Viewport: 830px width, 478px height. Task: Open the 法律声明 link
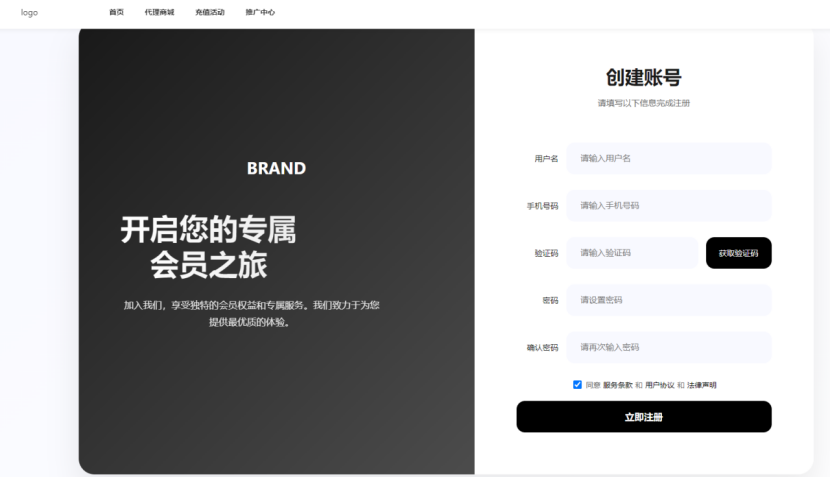(x=702, y=385)
